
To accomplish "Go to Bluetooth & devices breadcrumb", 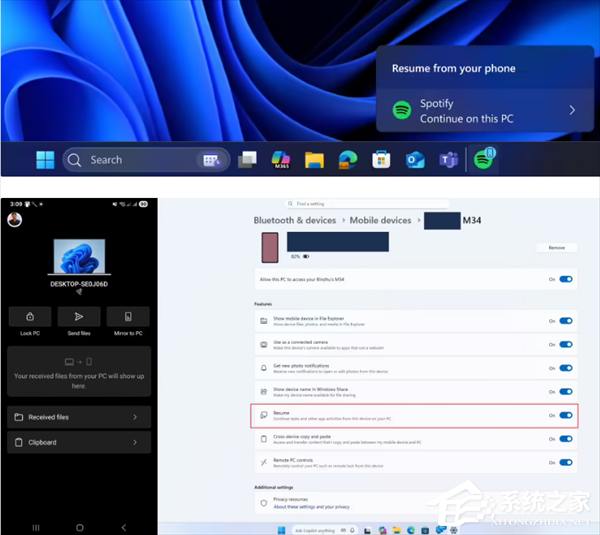I will coord(295,220).
